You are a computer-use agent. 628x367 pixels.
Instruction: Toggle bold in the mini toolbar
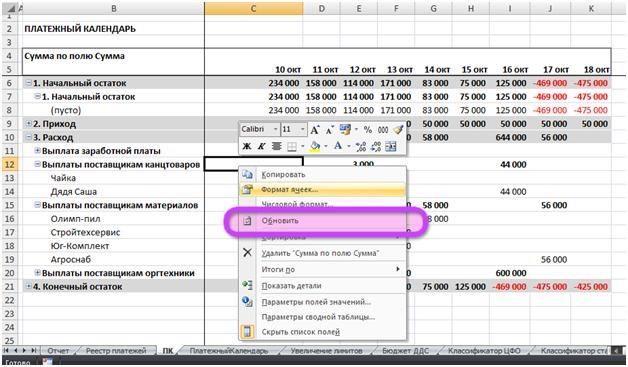(x=247, y=146)
